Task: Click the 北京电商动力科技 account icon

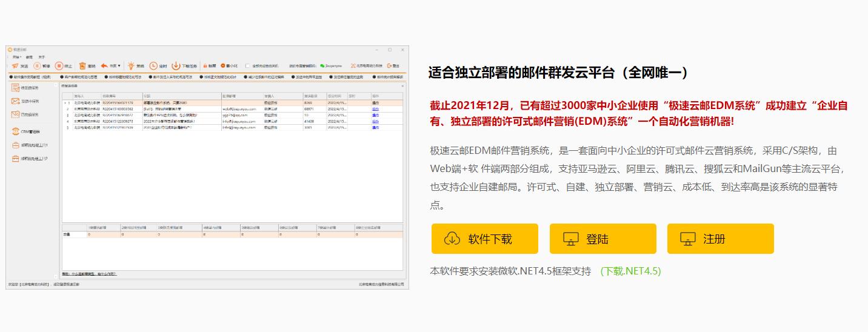Action: (352, 65)
